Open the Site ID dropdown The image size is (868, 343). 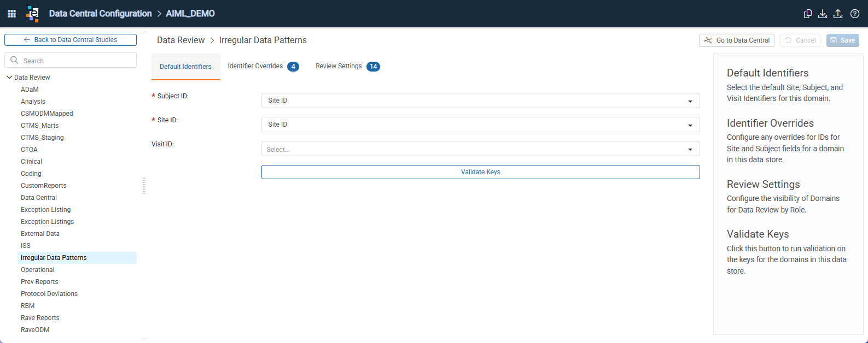point(480,125)
